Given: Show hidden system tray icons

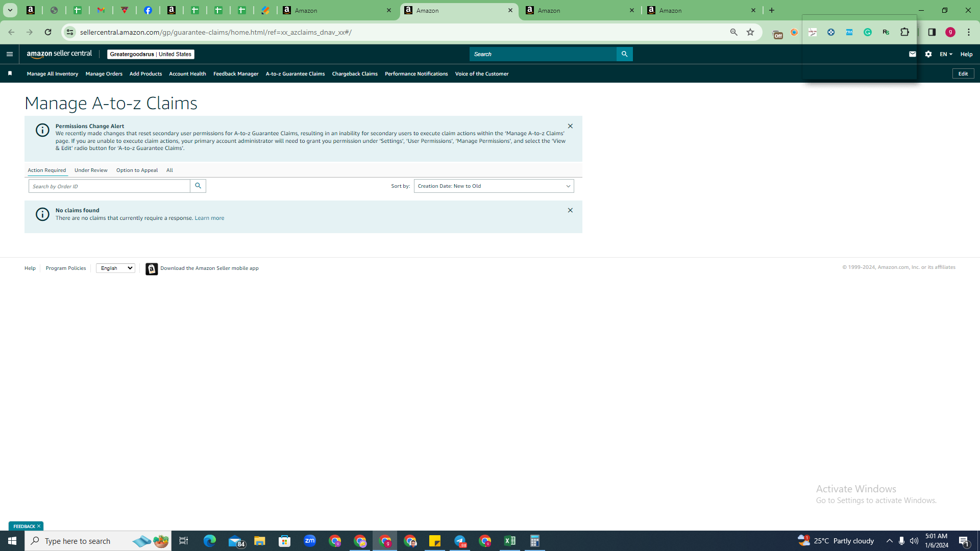Looking at the screenshot, I should pos(890,541).
